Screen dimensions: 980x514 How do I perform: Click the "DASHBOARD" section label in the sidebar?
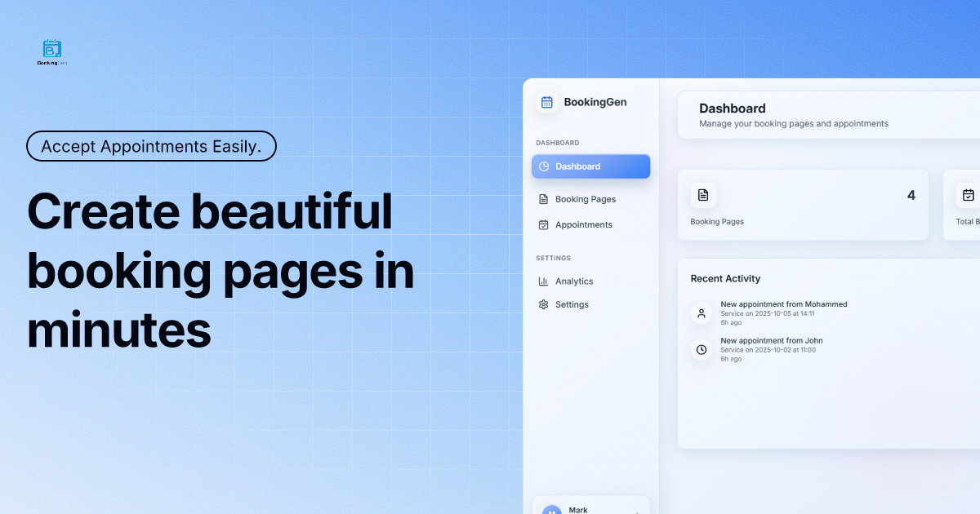[x=558, y=143]
